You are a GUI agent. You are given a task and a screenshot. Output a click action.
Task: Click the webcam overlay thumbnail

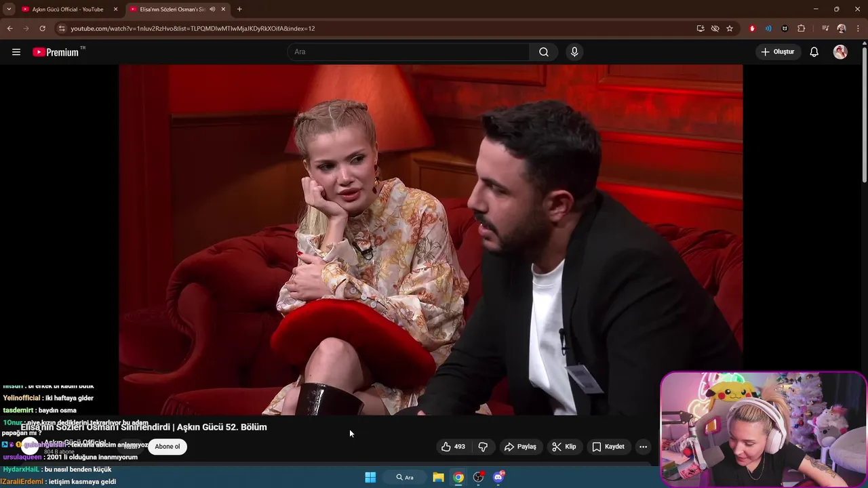click(764, 428)
